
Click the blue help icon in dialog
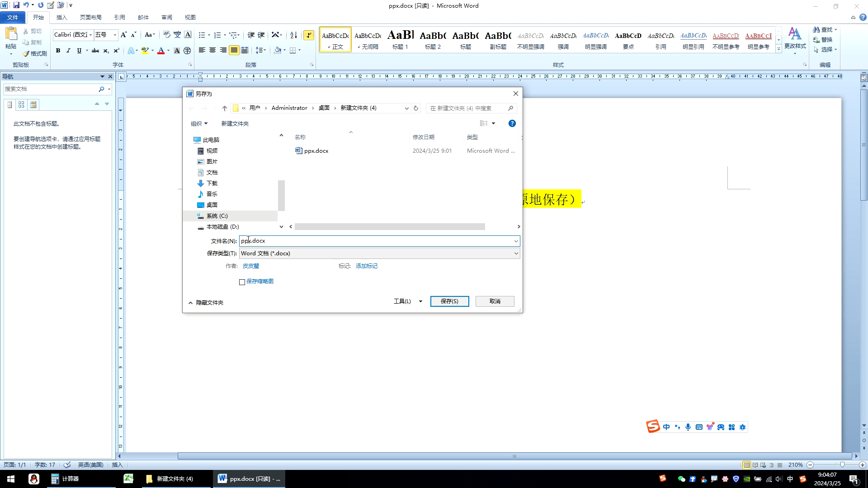point(512,123)
